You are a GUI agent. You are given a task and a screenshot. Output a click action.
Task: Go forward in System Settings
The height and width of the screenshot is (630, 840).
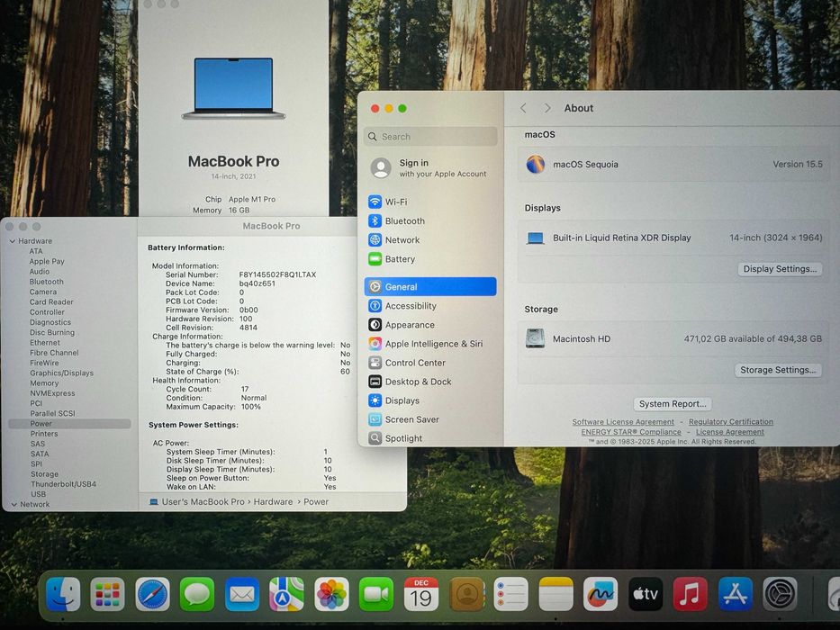(547, 108)
